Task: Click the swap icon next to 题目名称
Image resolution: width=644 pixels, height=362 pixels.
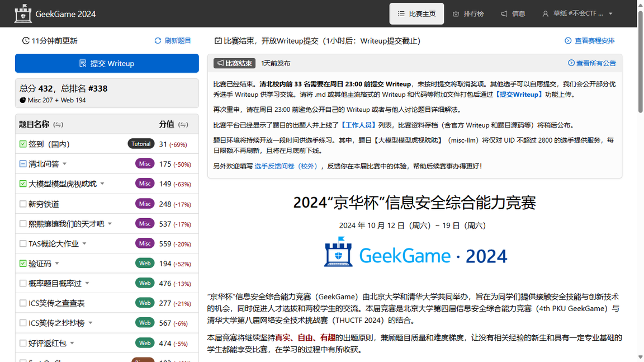Action: click(58, 125)
